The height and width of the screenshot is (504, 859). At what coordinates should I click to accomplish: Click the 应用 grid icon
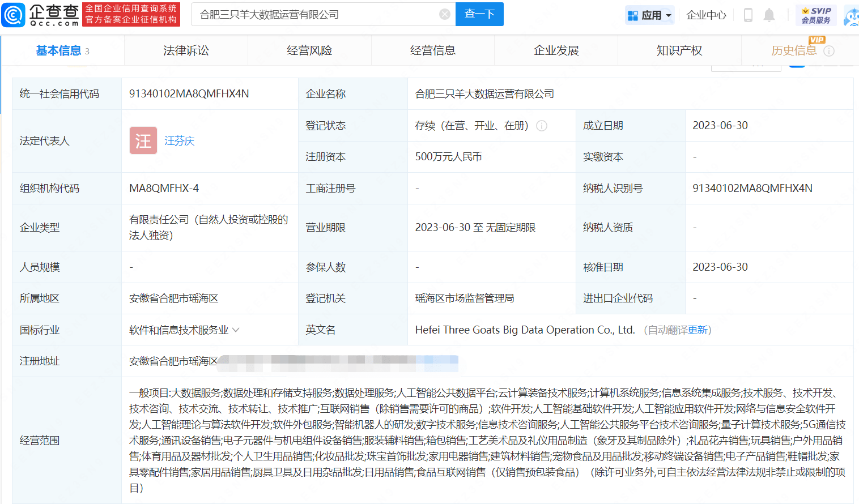(x=633, y=15)
